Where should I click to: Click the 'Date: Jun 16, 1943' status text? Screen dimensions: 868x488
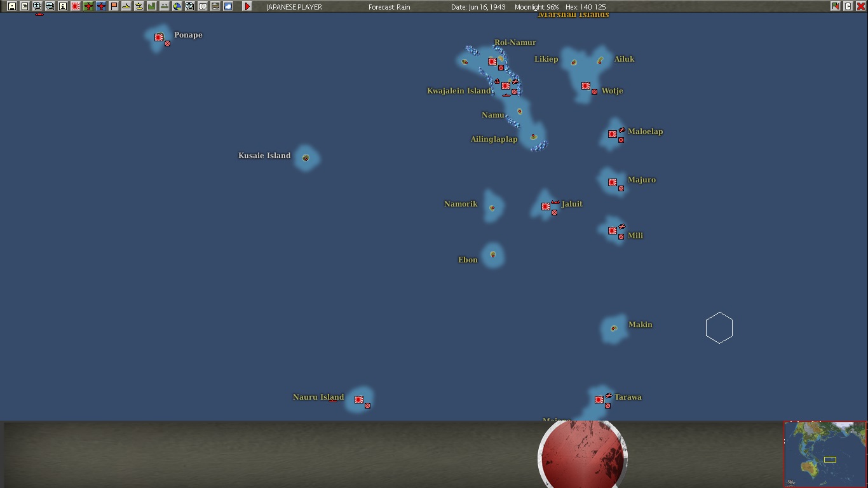pos(478,7)
